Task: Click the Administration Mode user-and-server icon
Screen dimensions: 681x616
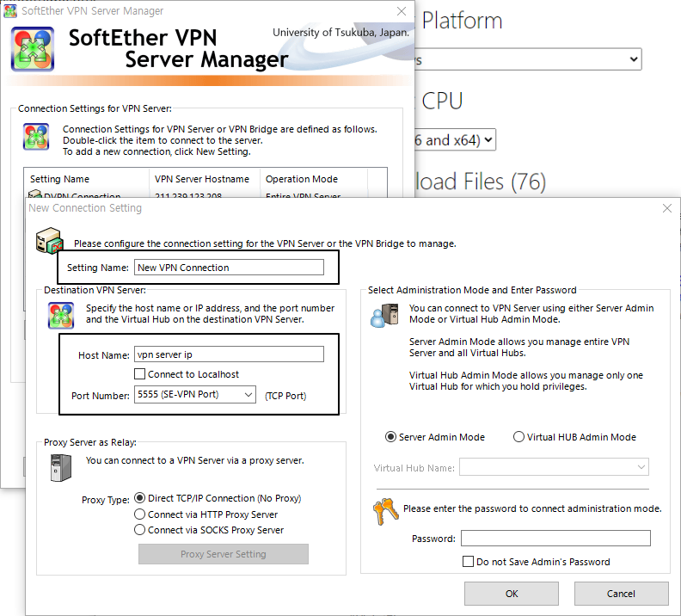Action: tap(384, 316)
